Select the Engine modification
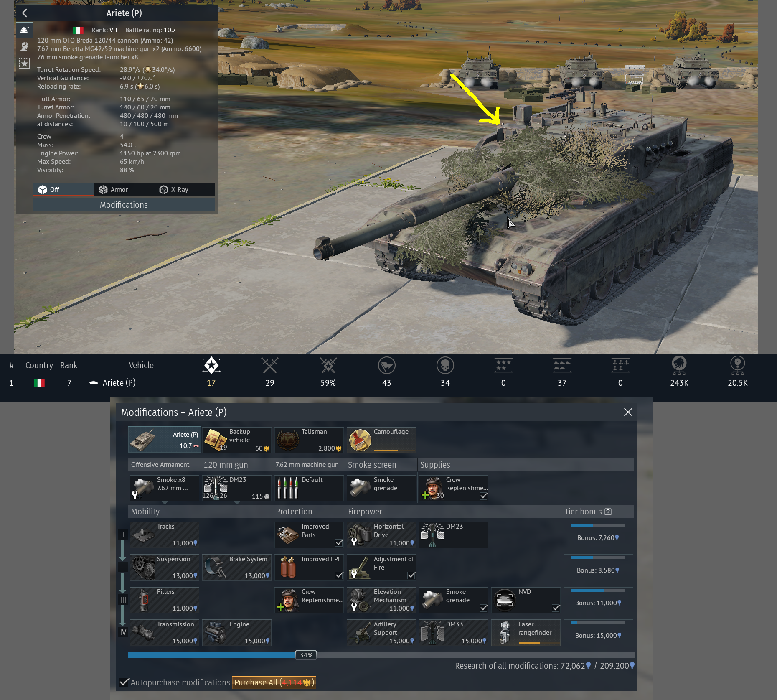Image resolution: width=777 pixels, height=700 pixels. 237,633
